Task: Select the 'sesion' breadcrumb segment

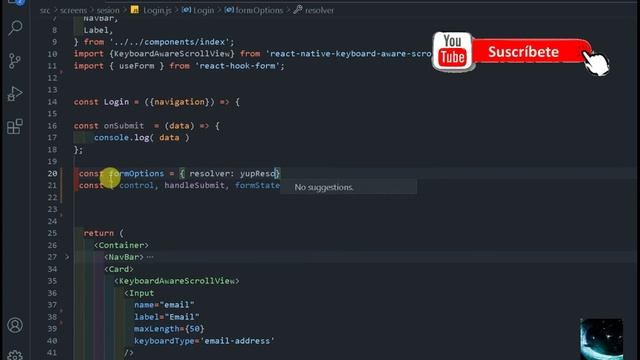Action: (x=108, y=10)
